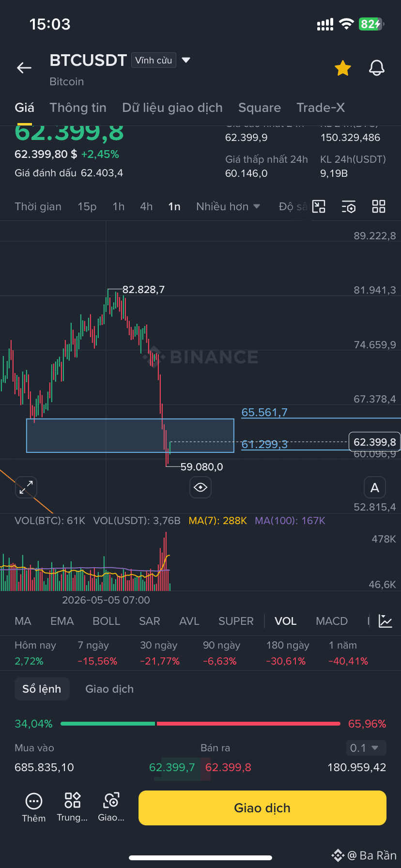Switch to Giá tab
This screenshot has width=401, height=868.
click(x=24, y=108)
